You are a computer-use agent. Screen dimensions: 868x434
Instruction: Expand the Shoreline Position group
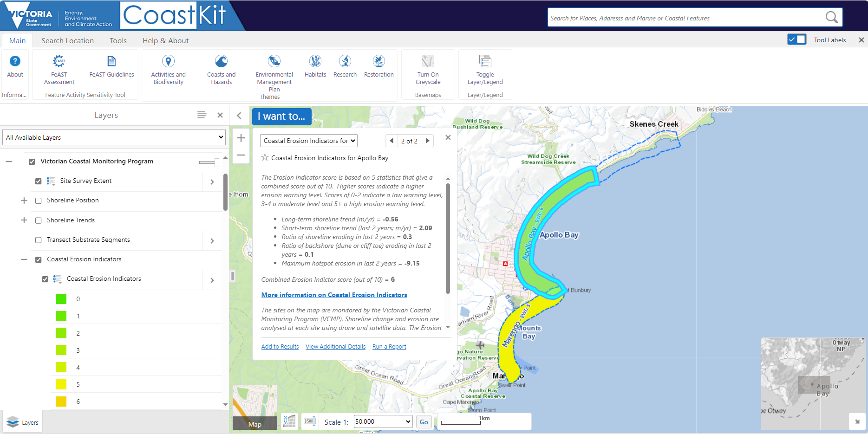pyautogui.click(x=24, y=201)
